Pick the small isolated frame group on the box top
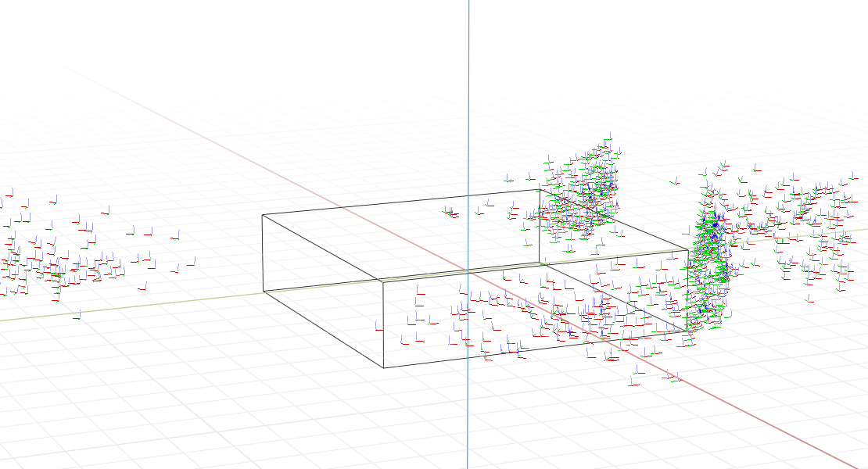The height and width of the screenshot is (469, 868). click(x=451, y=213)
